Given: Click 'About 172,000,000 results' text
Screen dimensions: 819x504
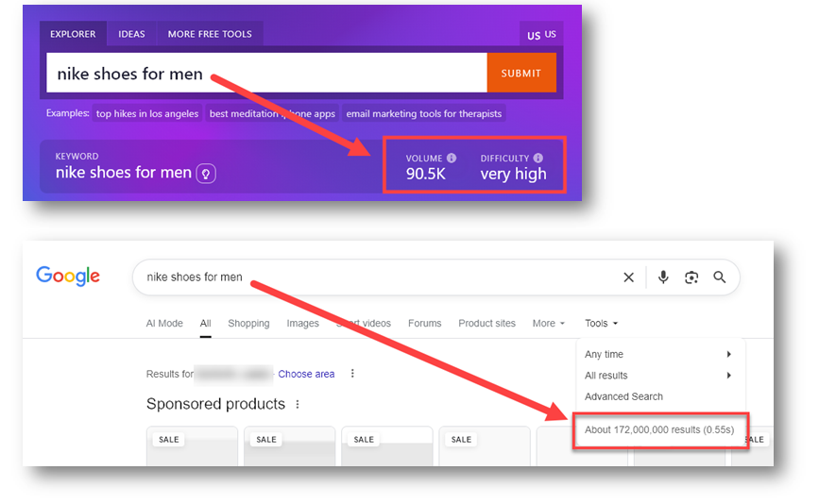Looking at the screenshot, I should [659, 430].
